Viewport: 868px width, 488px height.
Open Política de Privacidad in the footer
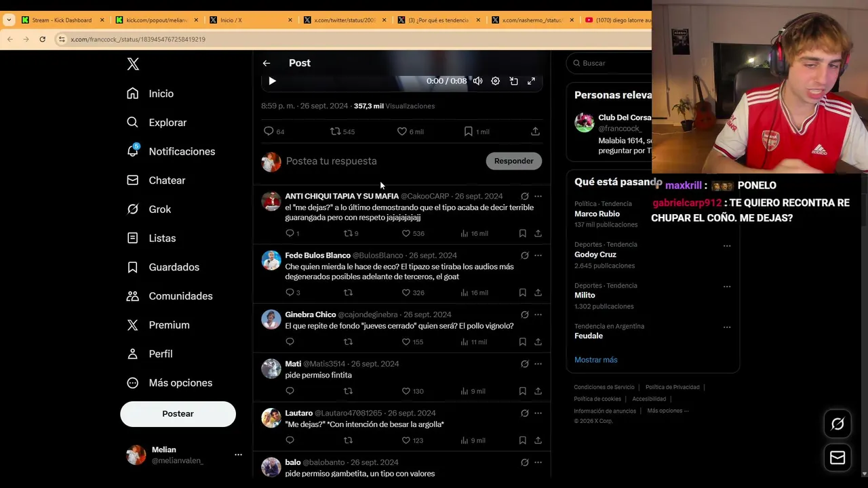tap(672, 387)
